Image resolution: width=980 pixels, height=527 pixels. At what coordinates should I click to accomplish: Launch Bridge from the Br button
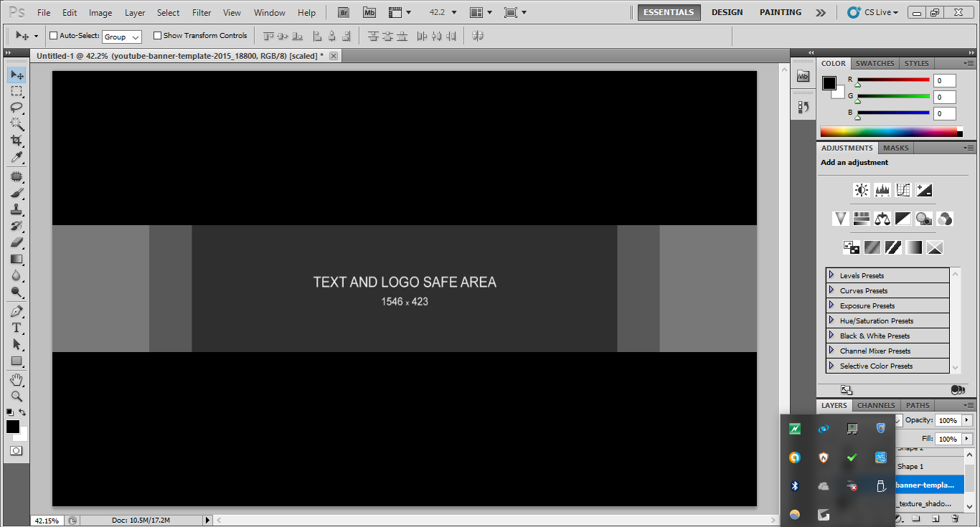[344, 12]
